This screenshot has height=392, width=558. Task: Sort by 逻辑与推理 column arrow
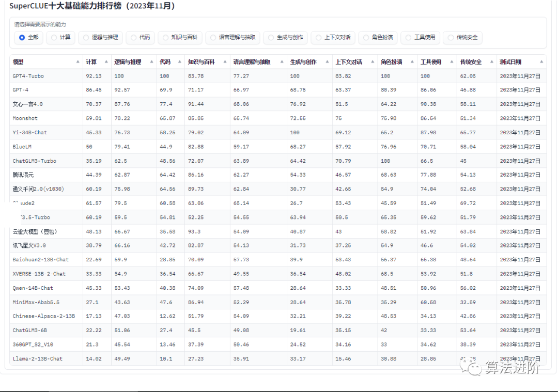[151, 62]
